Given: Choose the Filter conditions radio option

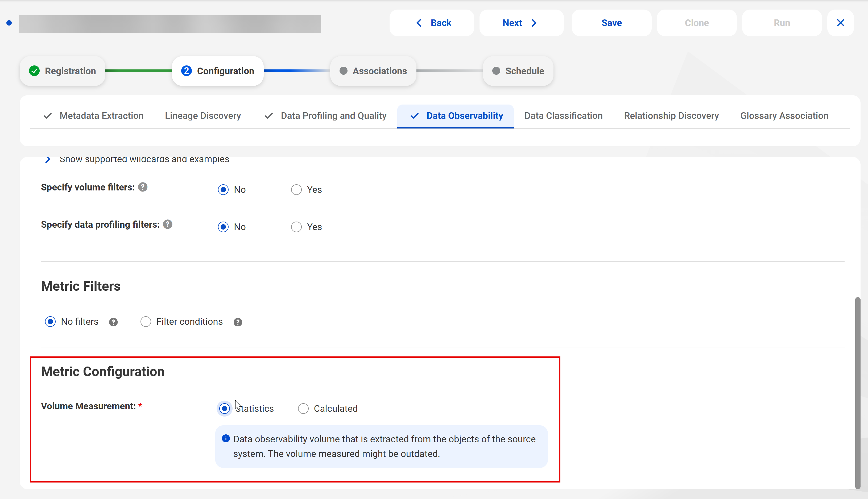Looking at the screenshot, I should (x=146, y=322).
